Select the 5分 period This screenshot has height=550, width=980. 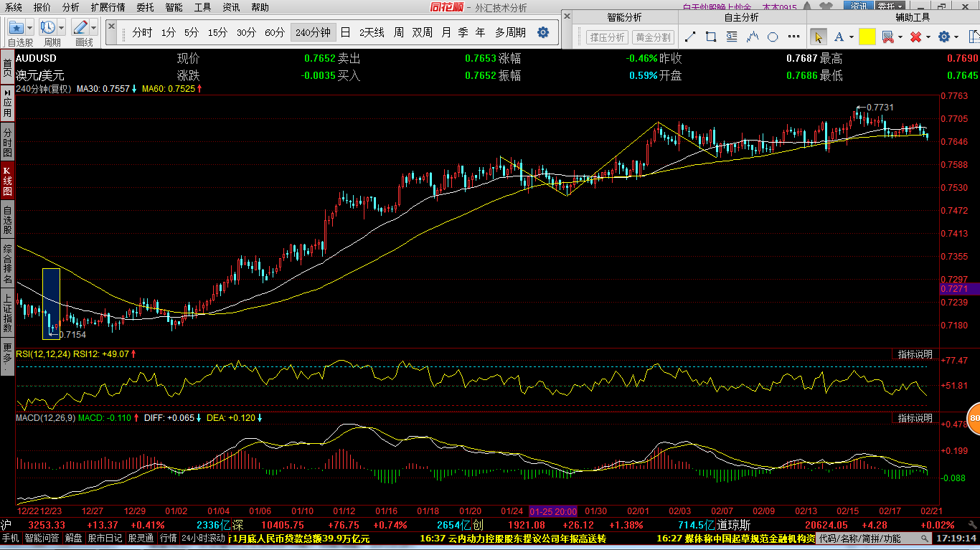click(x=192, y=33)
